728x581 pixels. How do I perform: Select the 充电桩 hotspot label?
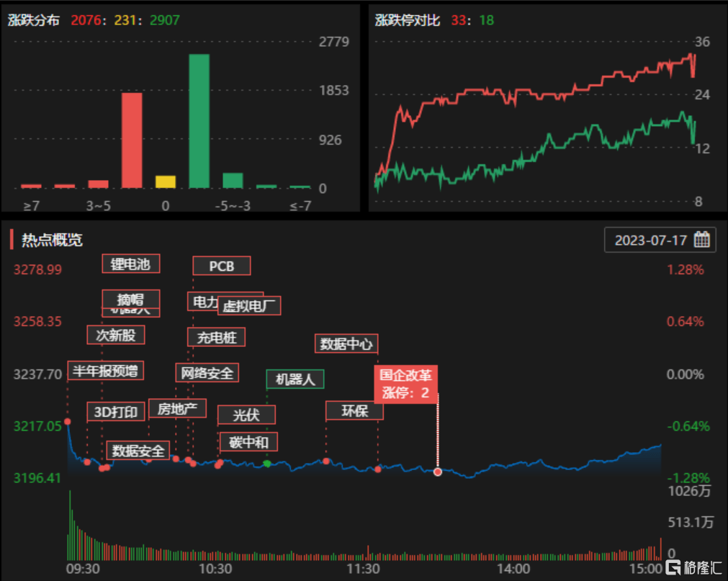click(x=217, y=336)
